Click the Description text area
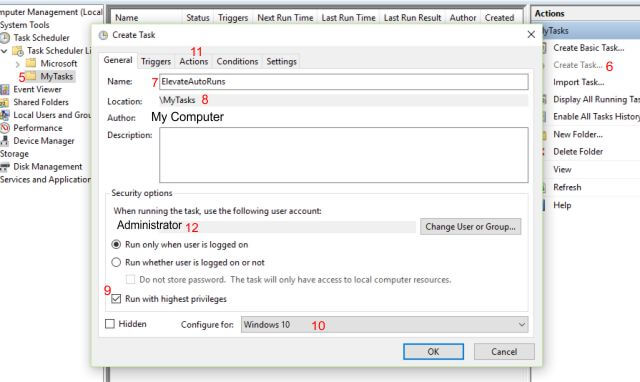Image resolution: width=640 pixels, height=382 pixels. click(x=344, y=155)
